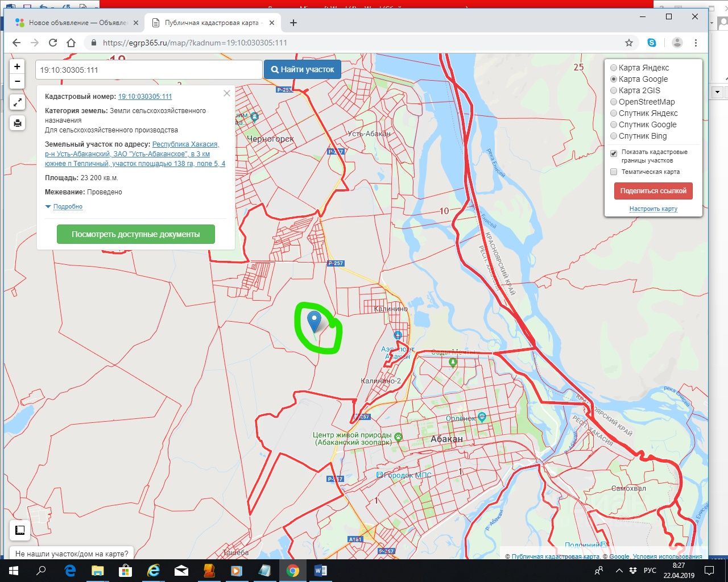
Task: Click 'Найти участок' search button
Action: point(303,69)
